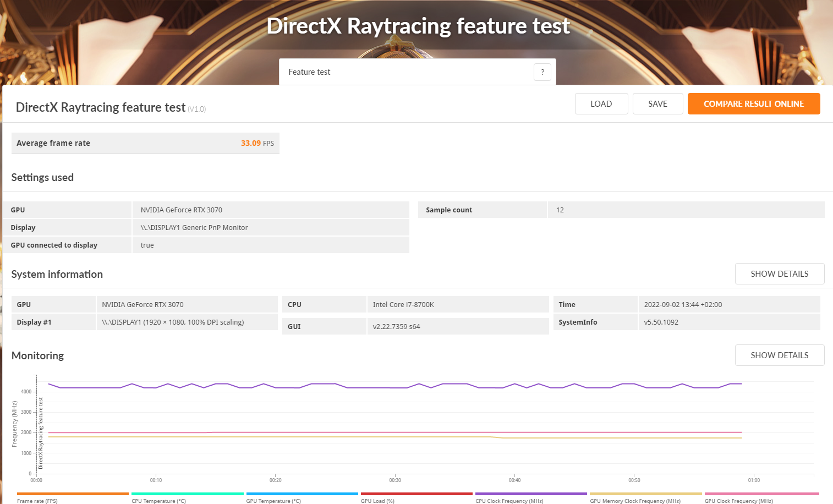
Task: Click the GPU connected to display true value
Action: point(147,245)
